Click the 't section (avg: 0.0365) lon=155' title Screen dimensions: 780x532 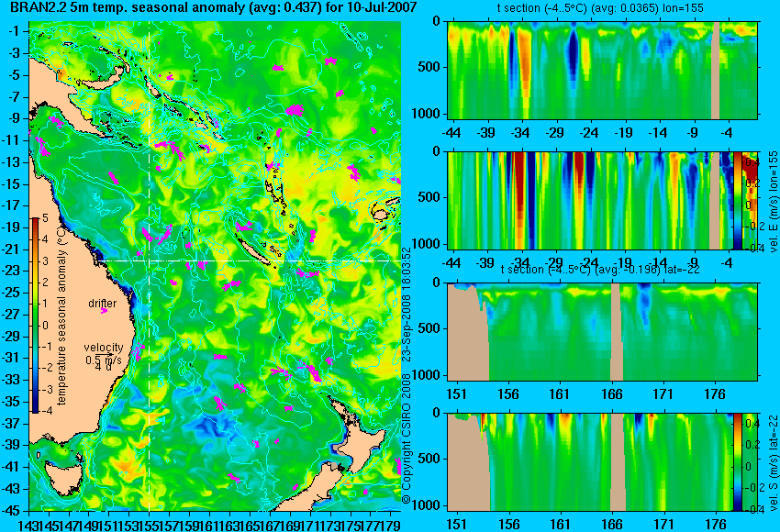click(x=600, y=8)
